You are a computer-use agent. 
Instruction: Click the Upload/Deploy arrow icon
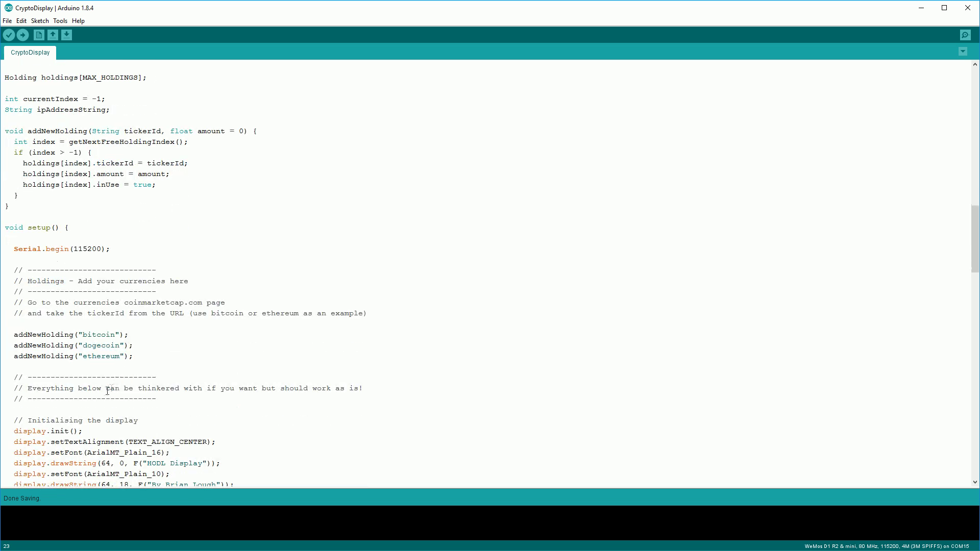click(x=22, y=35)
